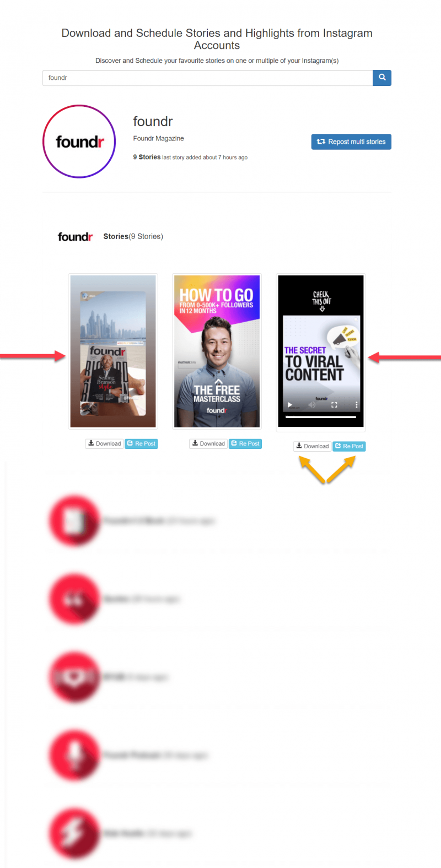
Task: Click the magnifier search button
Action: (382, 78)
